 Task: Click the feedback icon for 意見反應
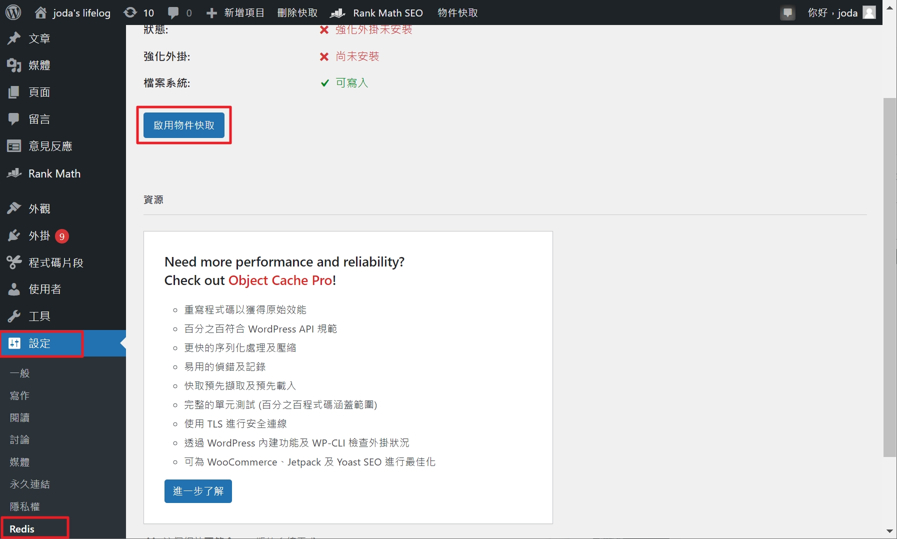pos(14,146)
